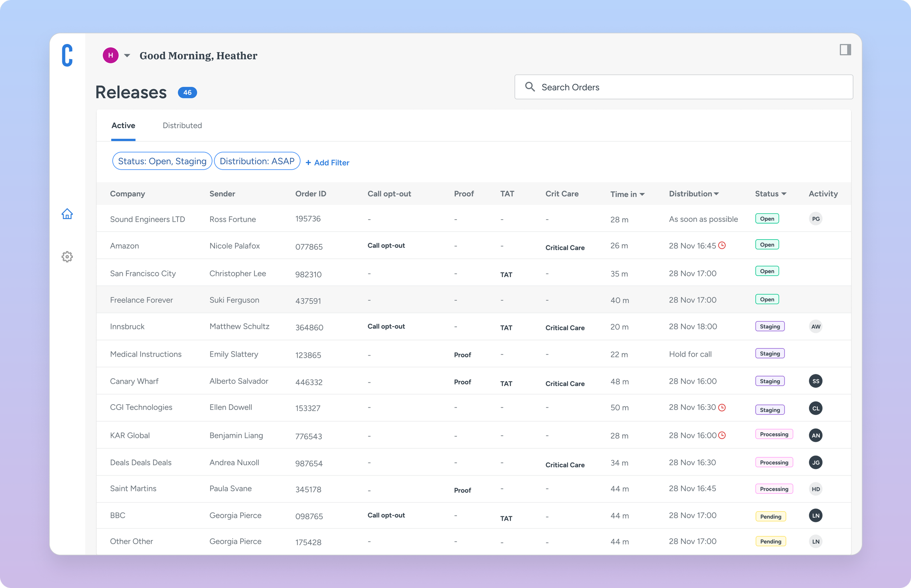911x588 pixels.
Task: Sort by the Time in column arrow
Action: tap(642, 194)
